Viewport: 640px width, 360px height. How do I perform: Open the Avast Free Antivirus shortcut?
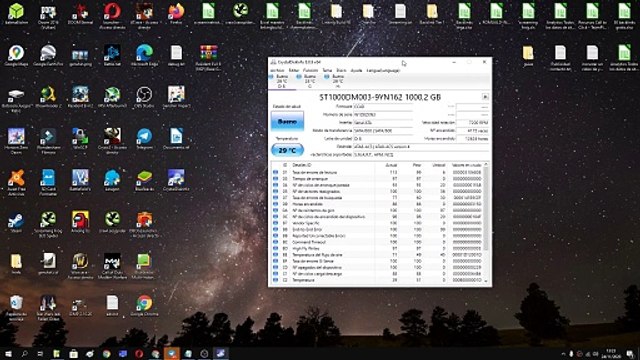(x=16, y=183)
